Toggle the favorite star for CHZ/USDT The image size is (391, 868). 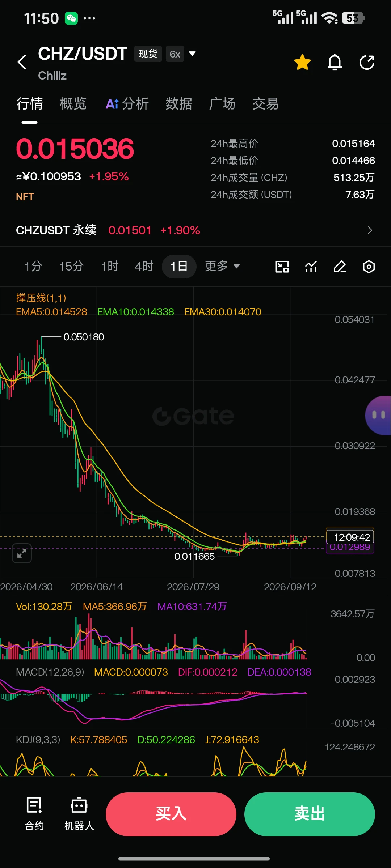point(302,62)
